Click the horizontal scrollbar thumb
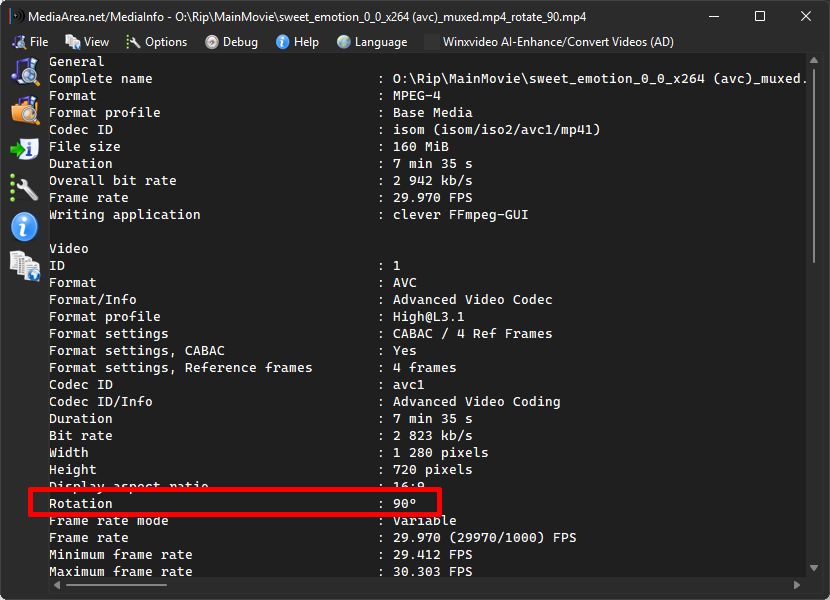Image resolution: width=830 pixels, height=600 pixels. point(116,585)
